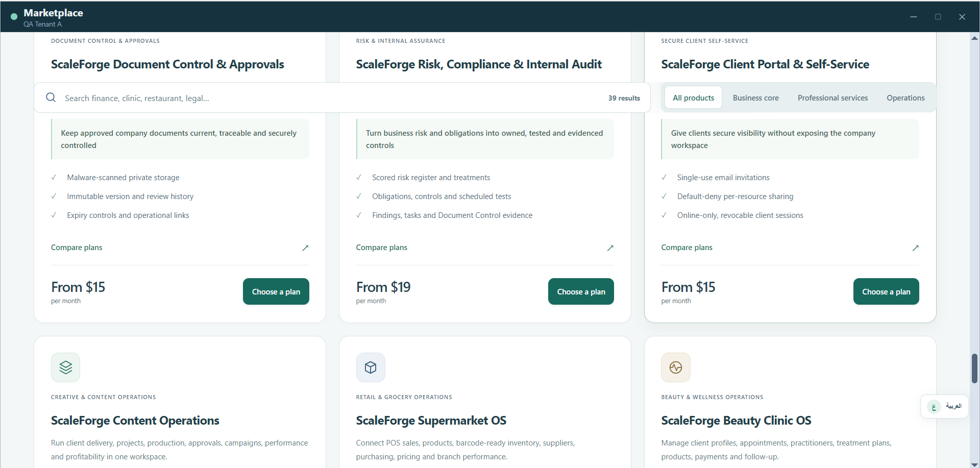Image resolution: width=980 pixels, height=468 pixels.
Task: Click the QA Tenant A label
Action: tap(42, 24)
